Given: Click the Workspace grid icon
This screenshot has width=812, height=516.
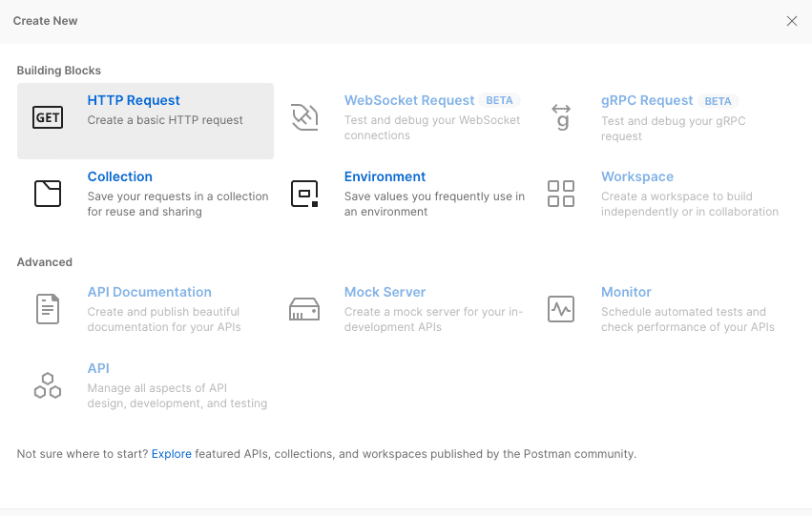Looking at the screenshot, I should click(x=561, y=194).
